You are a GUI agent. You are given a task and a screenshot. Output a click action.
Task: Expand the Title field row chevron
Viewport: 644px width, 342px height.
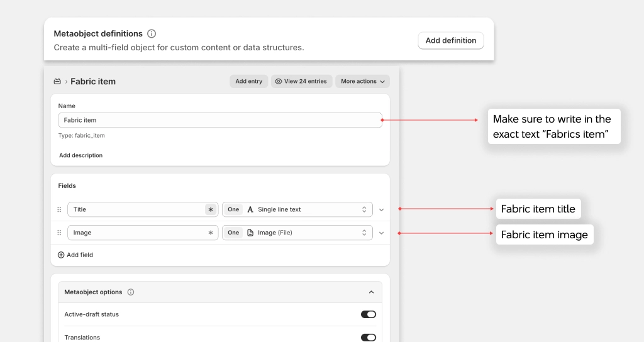pyautogui.click(x=382, y=210)
